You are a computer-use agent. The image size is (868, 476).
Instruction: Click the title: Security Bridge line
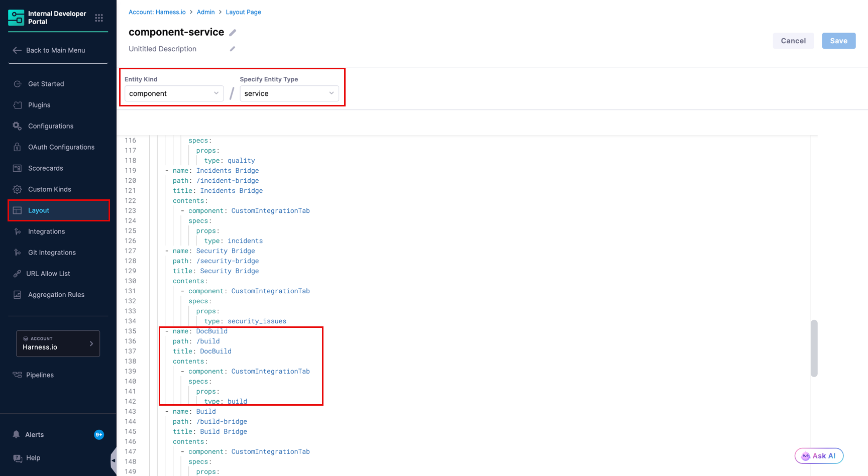tap(216, 271)
